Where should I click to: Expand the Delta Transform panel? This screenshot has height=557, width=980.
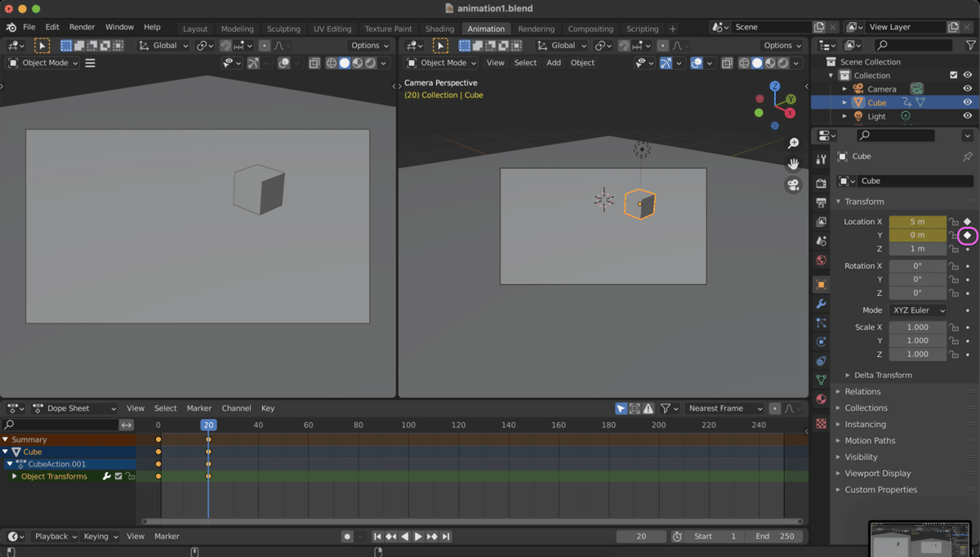pos(882,375)
